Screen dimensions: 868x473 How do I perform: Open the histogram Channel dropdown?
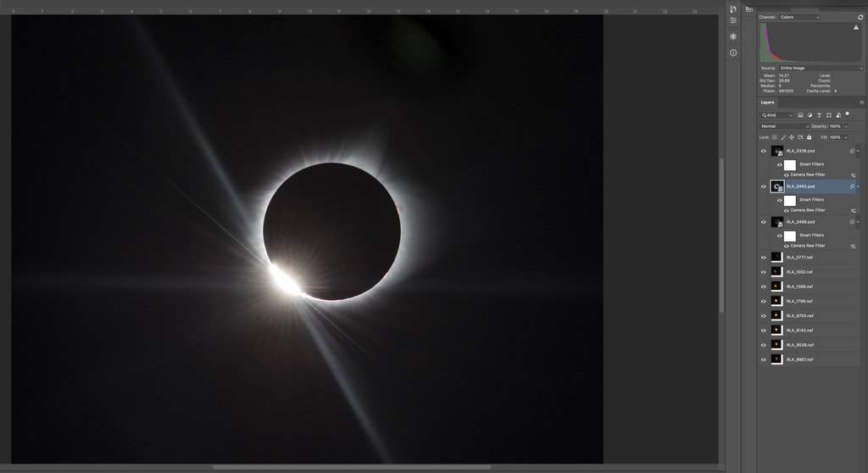tap(799, 17)
